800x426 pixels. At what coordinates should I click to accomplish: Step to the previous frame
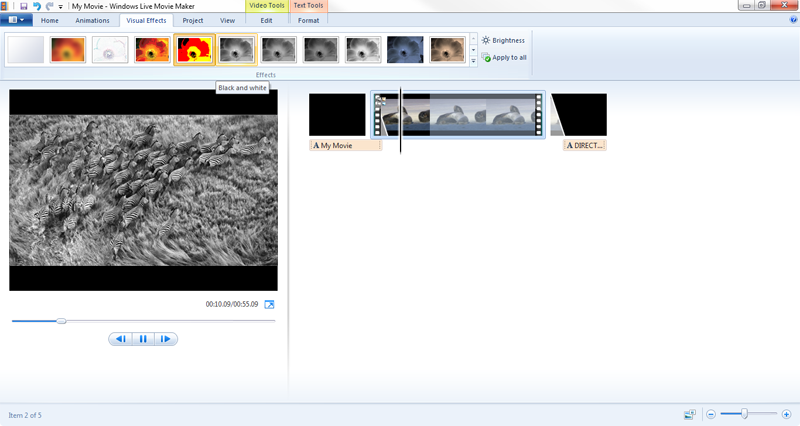pos(120,339)
